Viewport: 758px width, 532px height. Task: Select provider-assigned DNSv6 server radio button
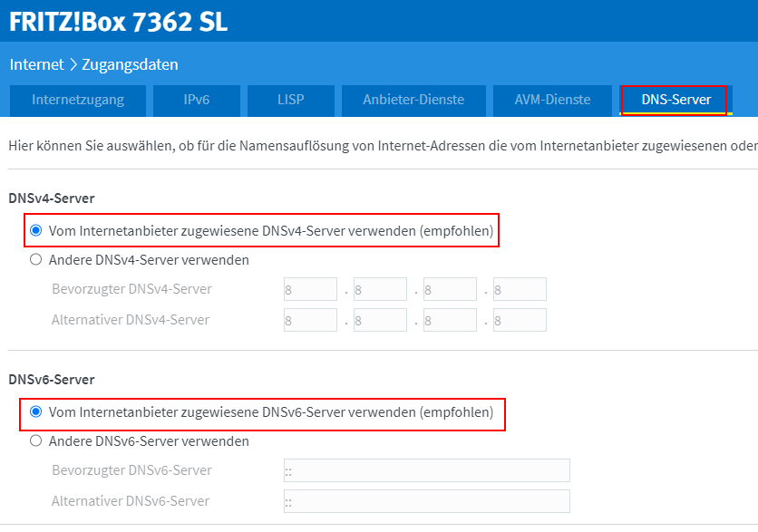(x=35, y=411)
